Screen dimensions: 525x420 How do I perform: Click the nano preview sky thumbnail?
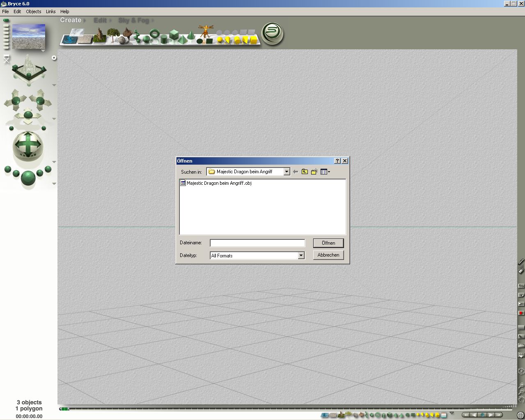click(29, 36)
